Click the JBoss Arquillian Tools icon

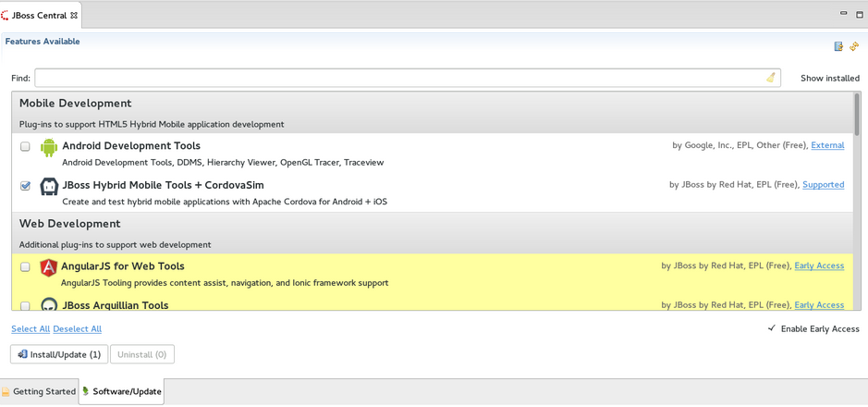[x=49, y=304]
